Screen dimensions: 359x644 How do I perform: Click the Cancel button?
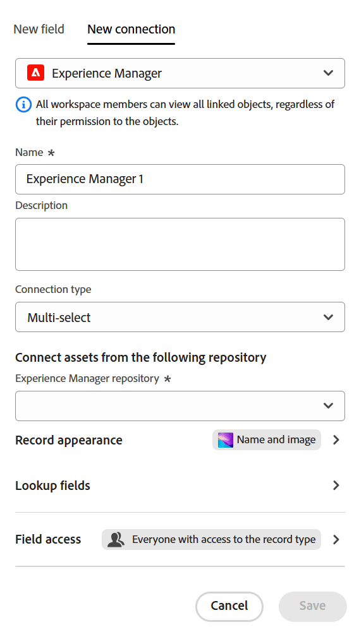point(229,606)
